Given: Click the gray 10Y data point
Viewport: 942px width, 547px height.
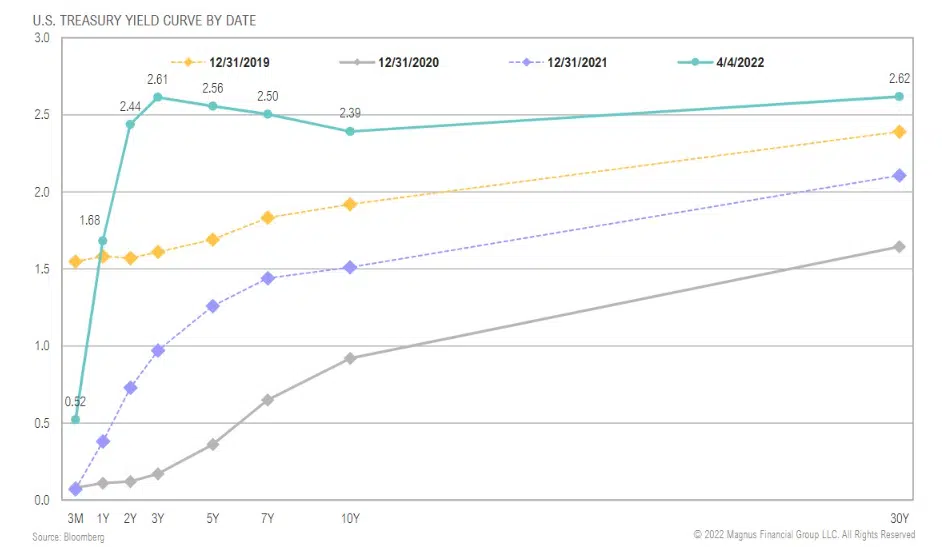Looking at the screenshot, I should coord(350,358).
